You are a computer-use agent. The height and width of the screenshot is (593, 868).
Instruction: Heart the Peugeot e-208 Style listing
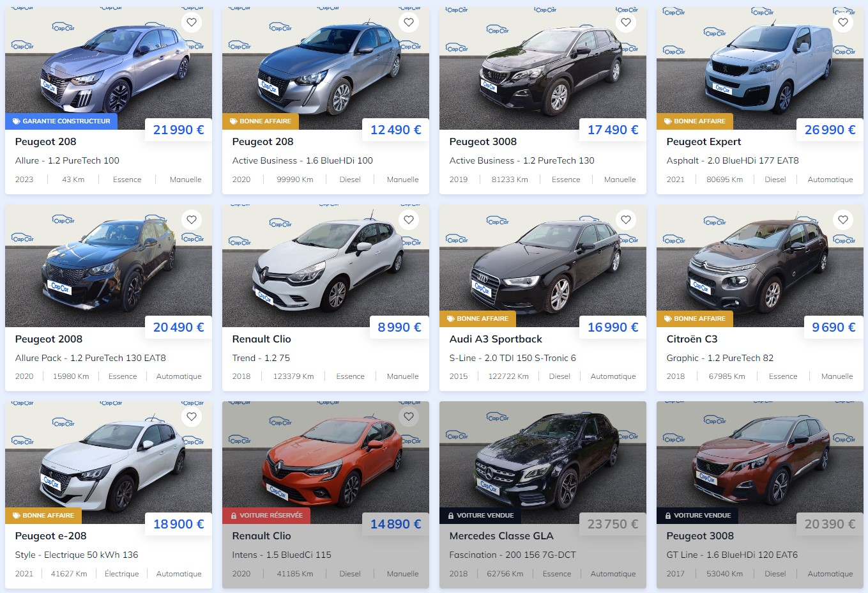click(192, 417)
